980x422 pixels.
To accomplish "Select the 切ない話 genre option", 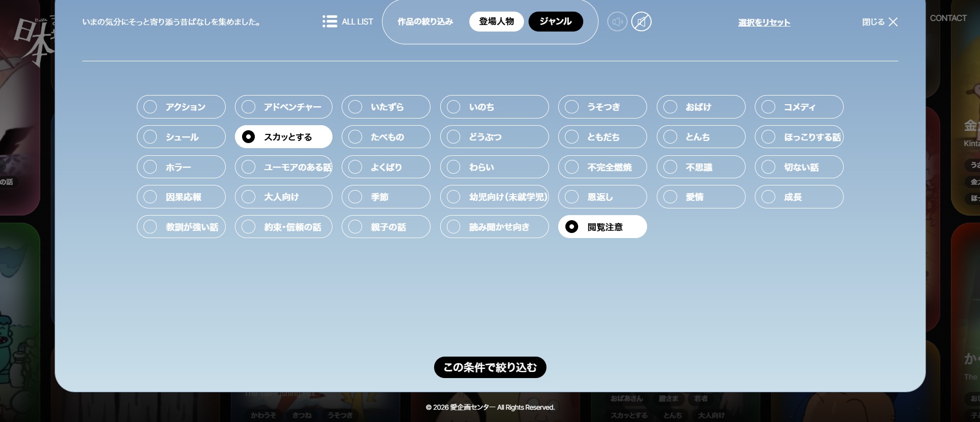I will point(799,167).
